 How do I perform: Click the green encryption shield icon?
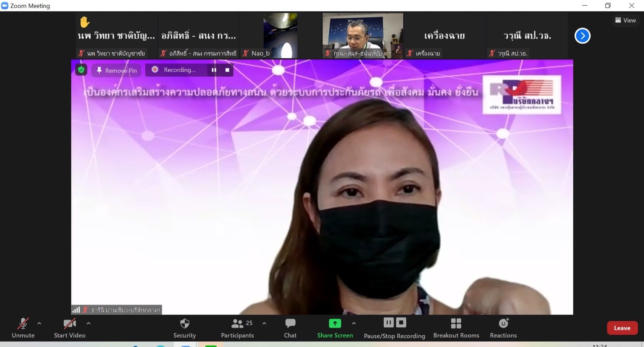coord(81,70)
